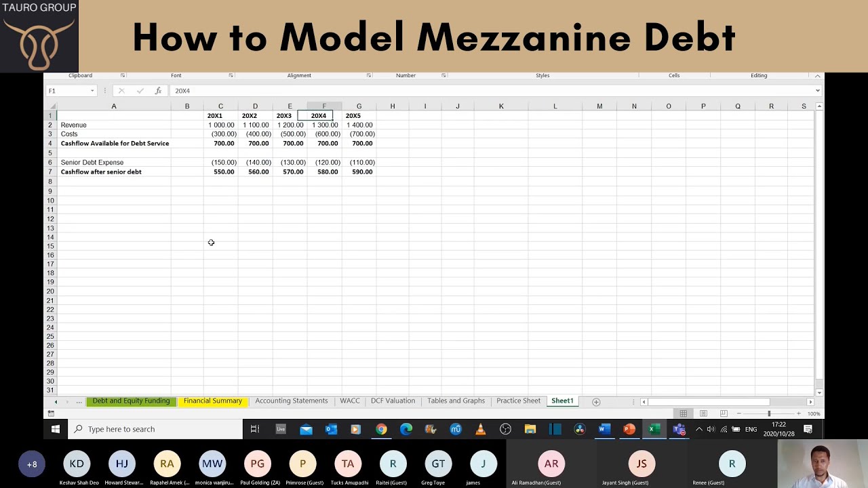Click the Windows search box
Image resolution: width=868 pixels, height=488 pixels.
tap(155, 429)
